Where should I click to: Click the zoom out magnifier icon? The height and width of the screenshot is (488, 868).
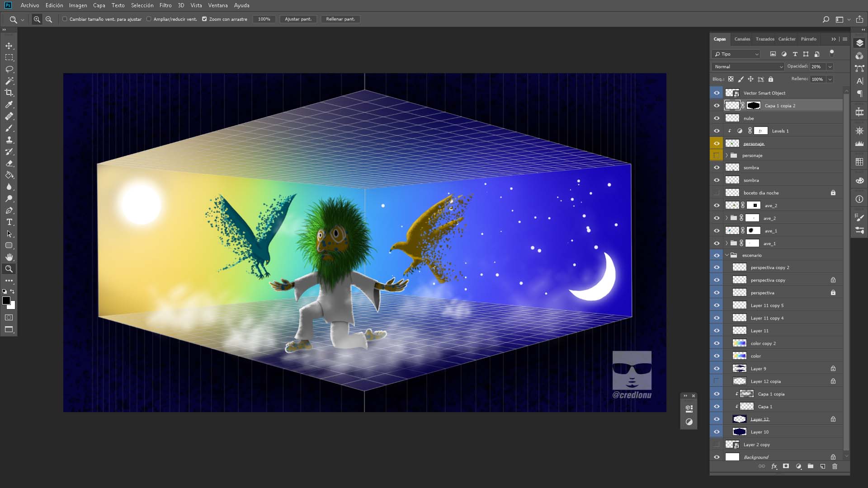(49, 19)
